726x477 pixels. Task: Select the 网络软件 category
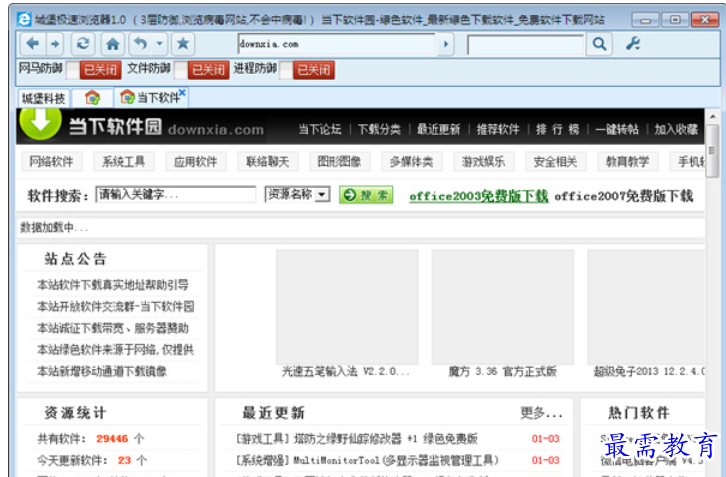click(51, 162)
